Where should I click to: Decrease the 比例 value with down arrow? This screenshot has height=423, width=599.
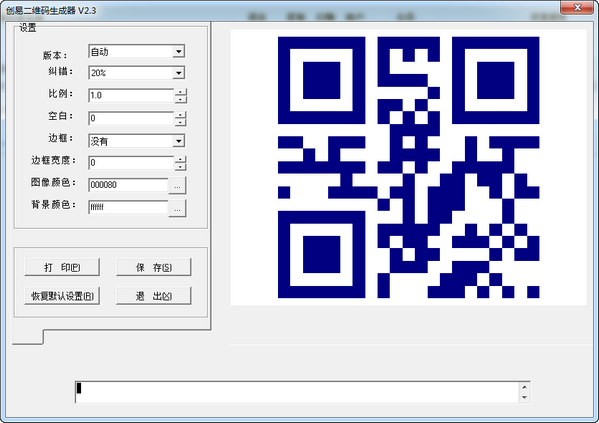coord(181,99)
